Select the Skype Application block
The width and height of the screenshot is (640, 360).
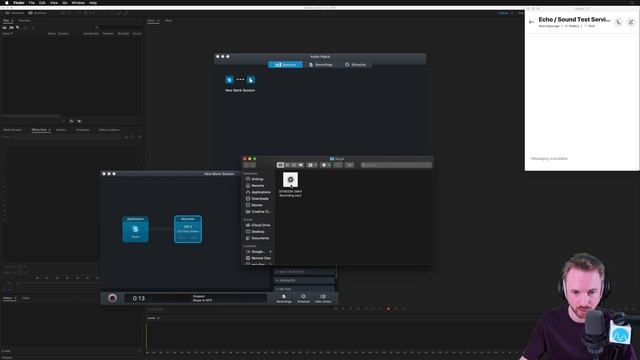coord(136,229)
